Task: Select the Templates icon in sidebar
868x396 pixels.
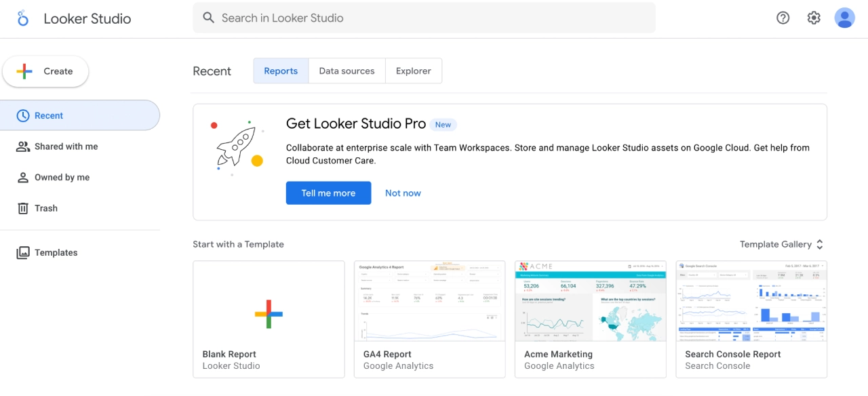Action: coord(23,252)
